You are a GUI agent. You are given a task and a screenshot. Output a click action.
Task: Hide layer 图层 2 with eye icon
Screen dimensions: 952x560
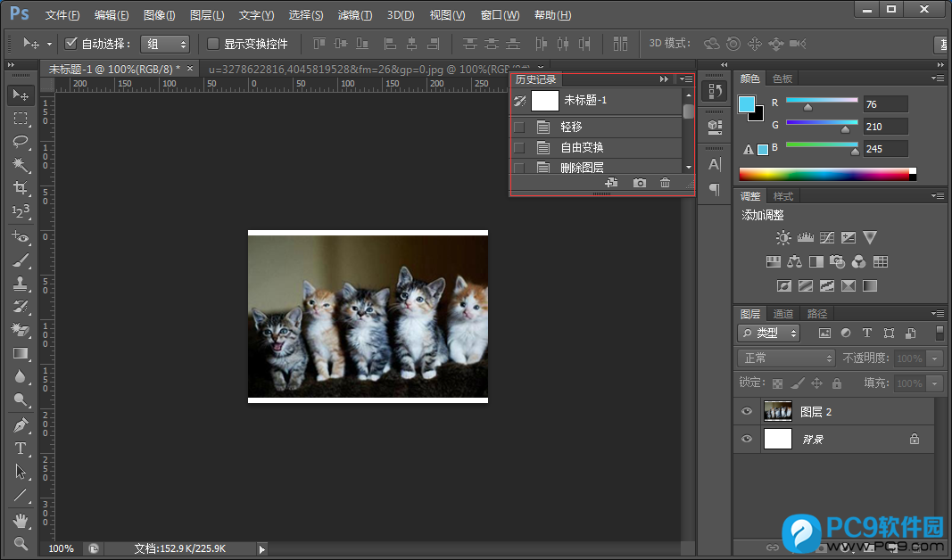coord(747,411)
